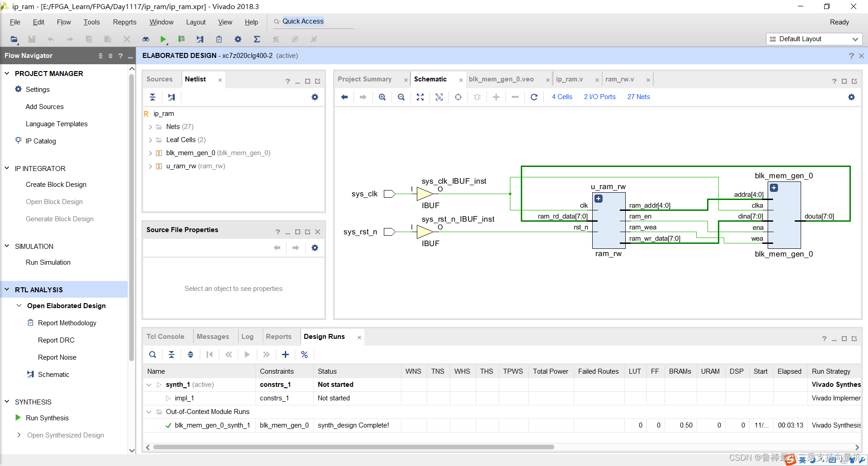Open the IP Catalog
The image size is (868, 466).
[41, 141]
